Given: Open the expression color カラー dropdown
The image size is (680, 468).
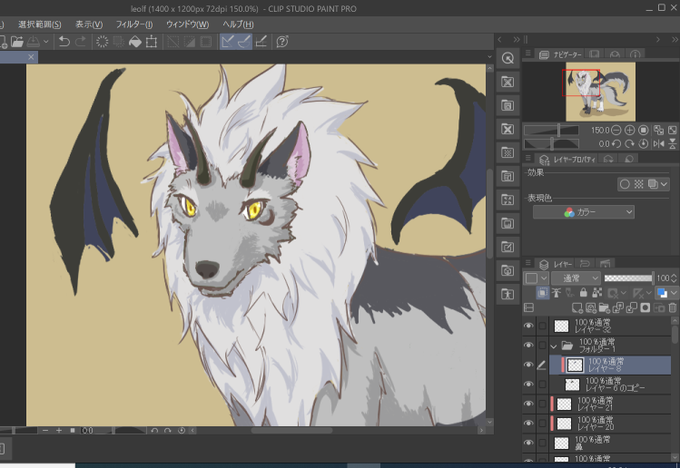Looking at the screenshot, I should click(583, 212).
